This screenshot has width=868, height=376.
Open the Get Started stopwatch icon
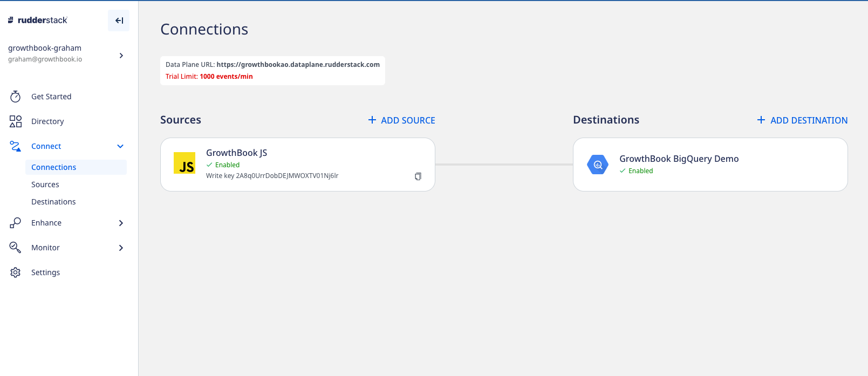tap(15, 97)
